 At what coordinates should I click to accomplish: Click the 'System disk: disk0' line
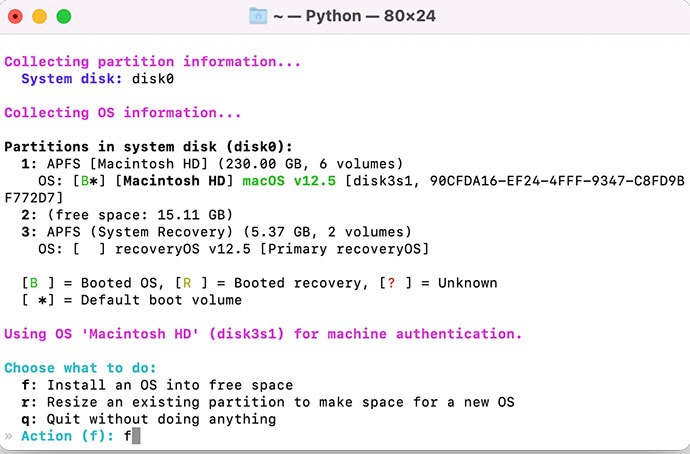(x=98, y=79)
